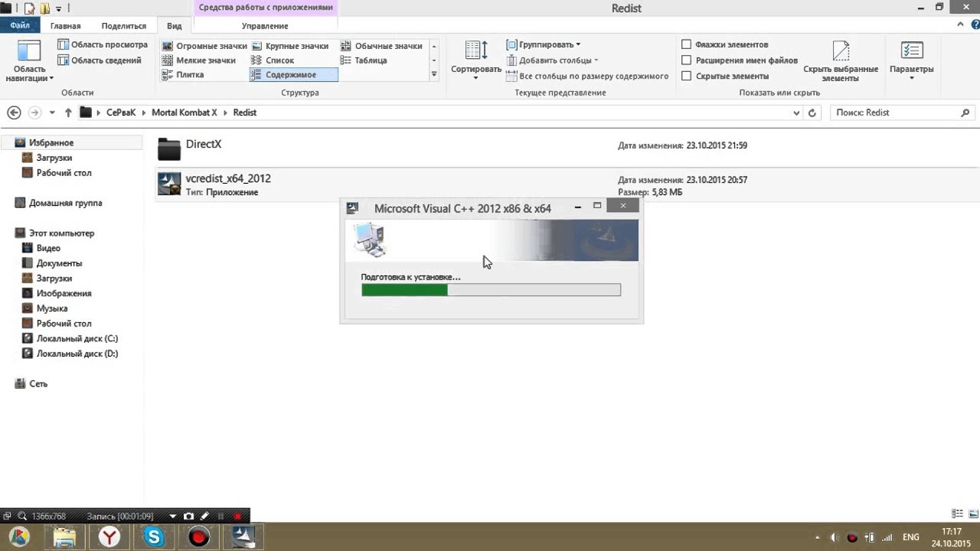Open Yandex Browser from the taskbar

click(x=109, y=537)
